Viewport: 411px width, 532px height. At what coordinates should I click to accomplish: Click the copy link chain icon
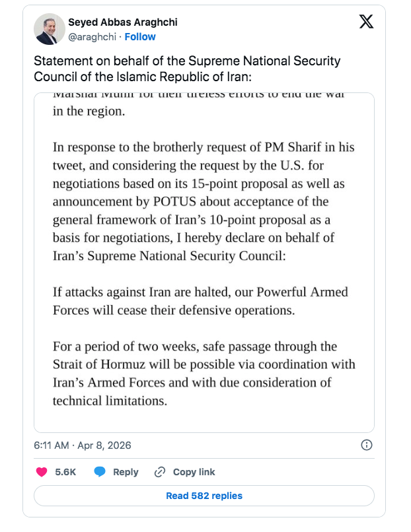(159, 472)
